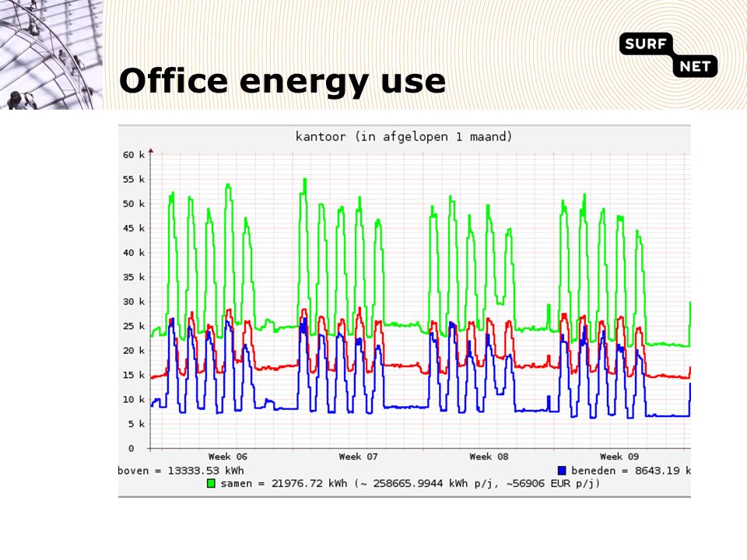This screenshot has width=747, height=560.
Task: Click the '40 k' y-axis label
Action: click(133, 252)
